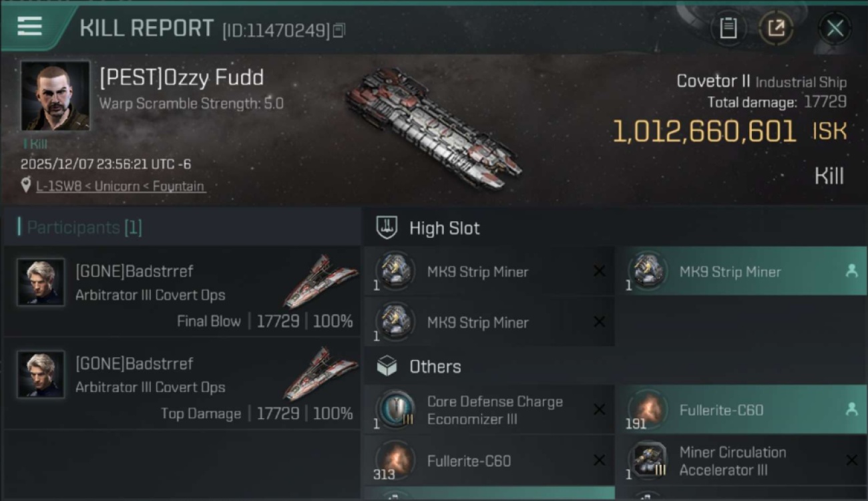Open Ozzy Fudd's character portrait
The image size is (868, 501).
pos(55,96)
